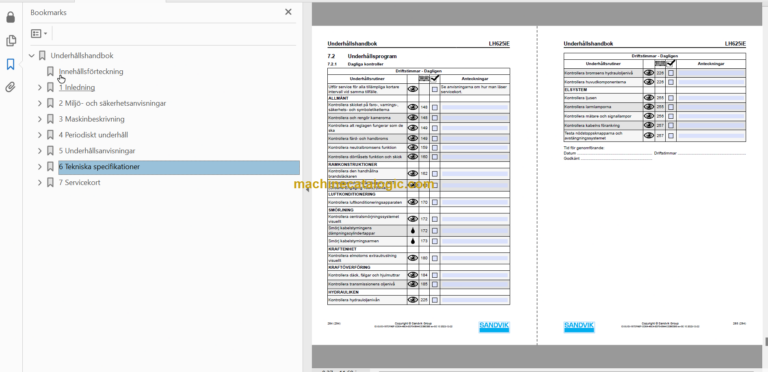The image size is (768, 372).
Task: Expand the 1 Inledning bookmark
Action: pyautogui.click(x=40, y=88)
